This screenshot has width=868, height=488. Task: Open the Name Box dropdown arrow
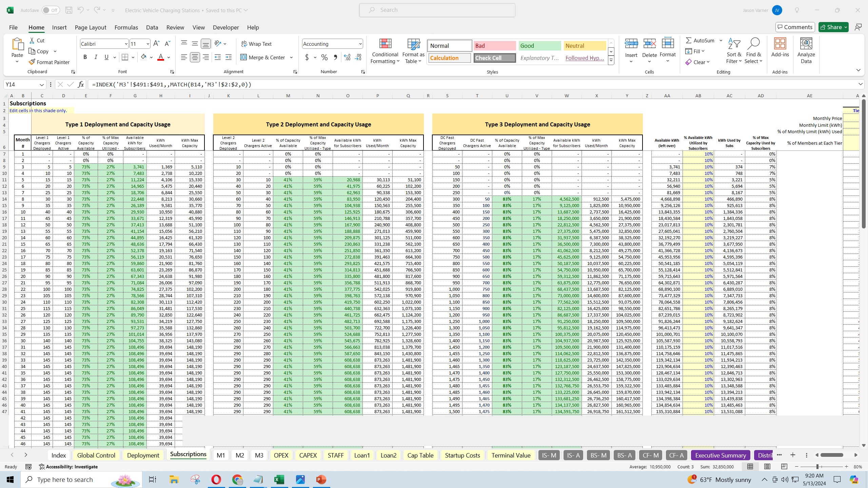coord(41,84)
